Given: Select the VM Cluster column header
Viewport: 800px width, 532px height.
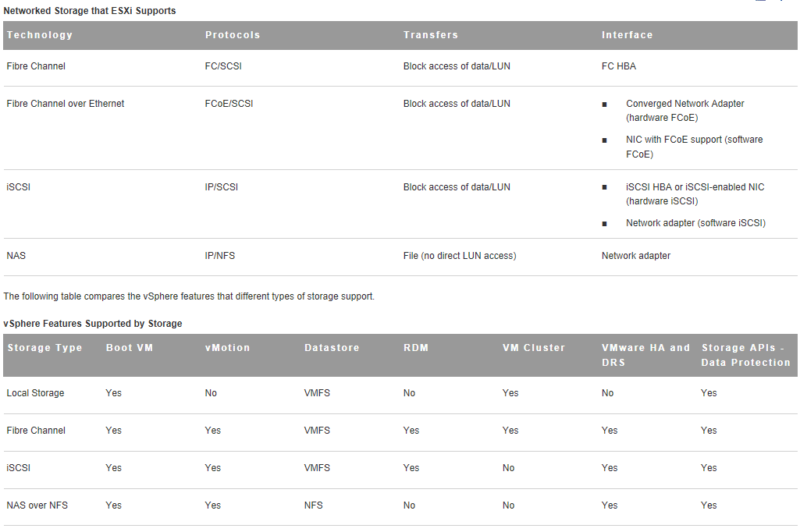Looking at the screenshot, I should click(x=534, y=348).
